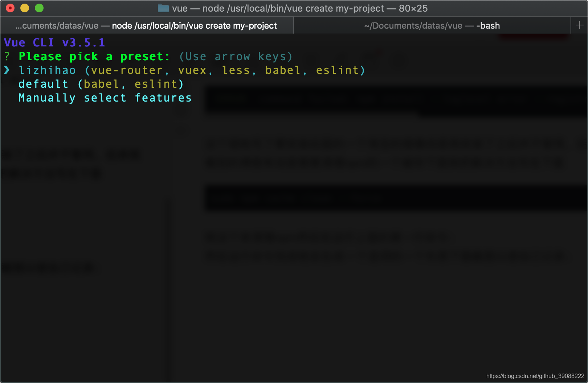Click the selection arrow next to lizhihao
The image size is (588, 383).
[x=7, y=70]
